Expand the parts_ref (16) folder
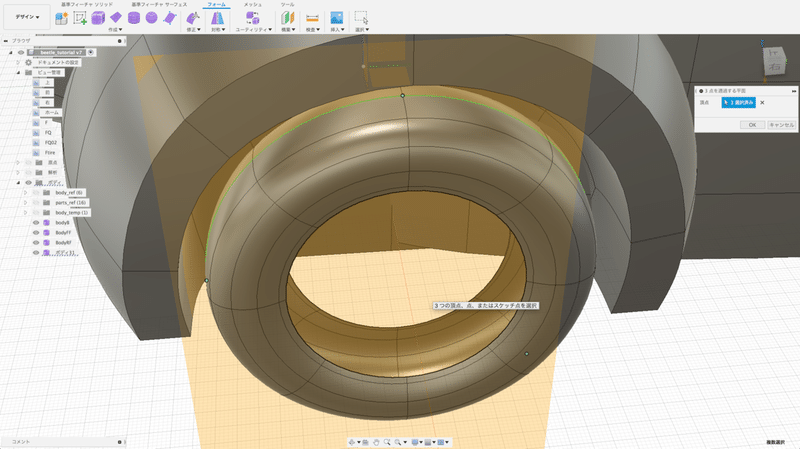Viewport: 800px width, 449px height. pyautogui.click(x=26, y=202)
